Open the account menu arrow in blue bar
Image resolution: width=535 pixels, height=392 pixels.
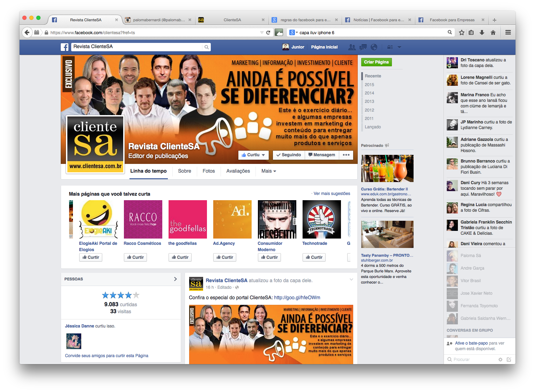[400, 47]
